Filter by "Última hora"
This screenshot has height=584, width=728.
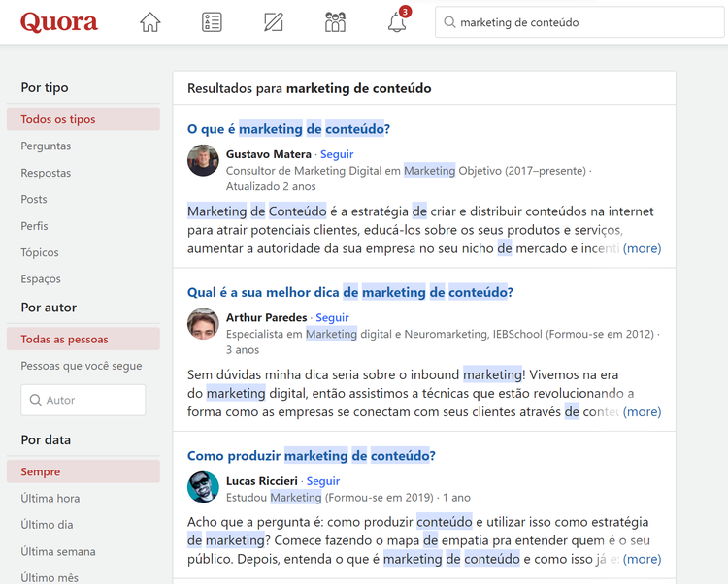(x=50, y=499)
